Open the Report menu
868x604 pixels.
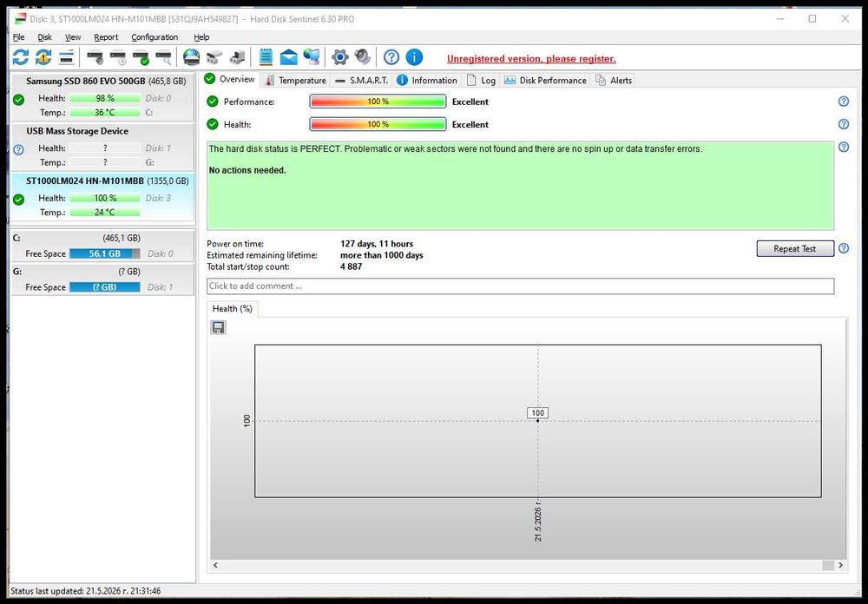pyautogui.click(x=106, y=37)
